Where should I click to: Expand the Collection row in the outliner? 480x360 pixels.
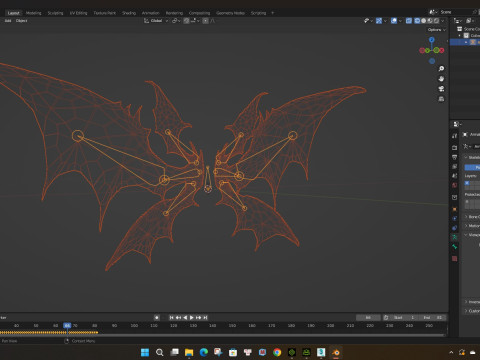[x=460, y=35]
